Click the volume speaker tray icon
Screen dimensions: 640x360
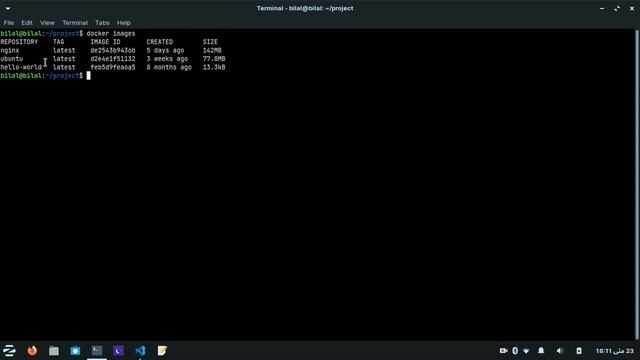pos(560,351)
